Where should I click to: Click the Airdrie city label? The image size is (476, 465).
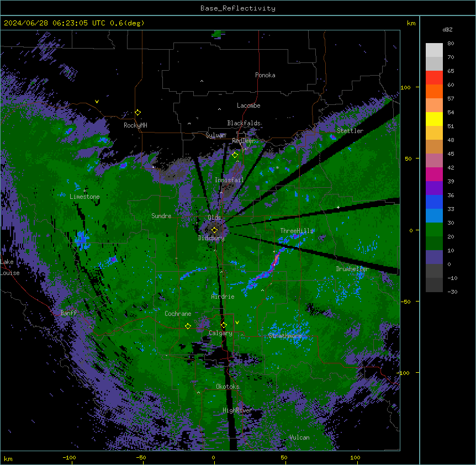coord(223,297)
